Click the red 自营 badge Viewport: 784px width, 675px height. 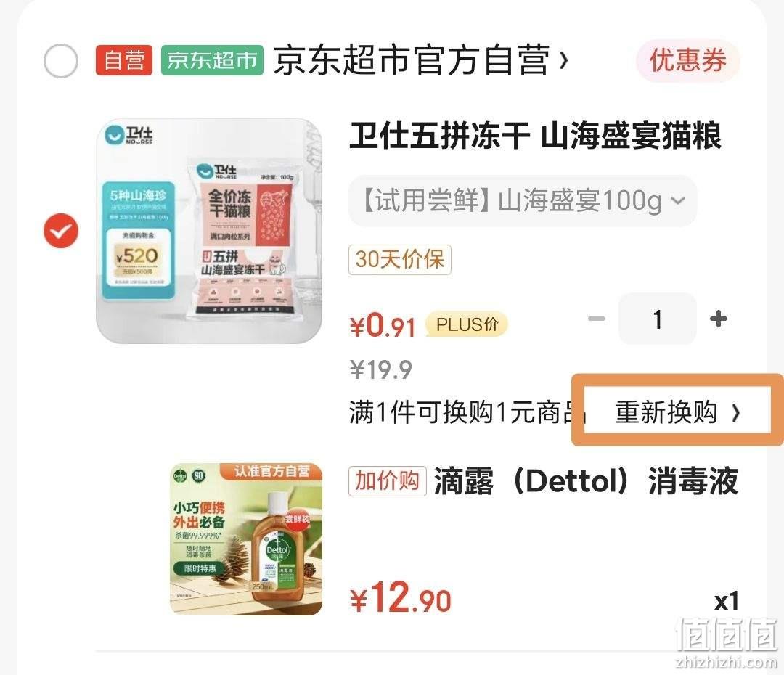pos(124,60)
